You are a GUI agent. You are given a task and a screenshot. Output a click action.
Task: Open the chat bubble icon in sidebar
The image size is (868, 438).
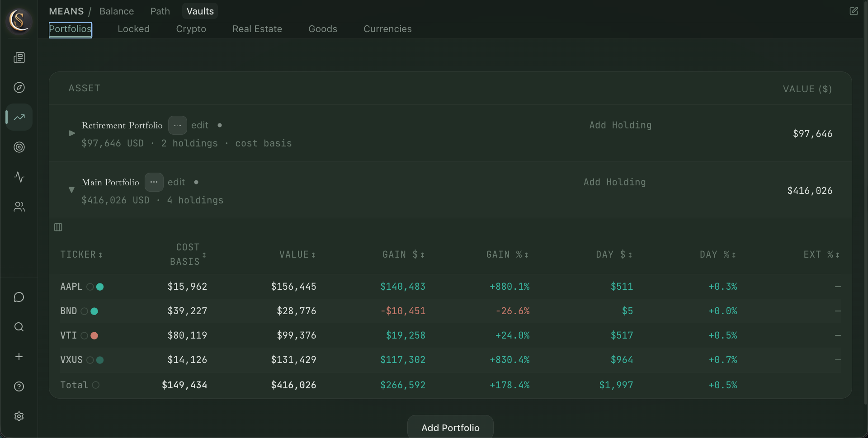(x=19, y=297)
